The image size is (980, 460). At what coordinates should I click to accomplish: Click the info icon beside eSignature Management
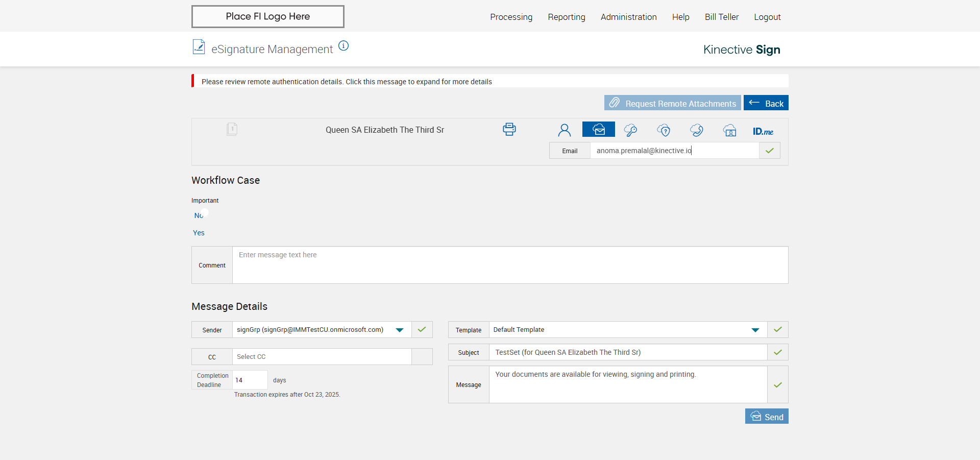(344, 46)
